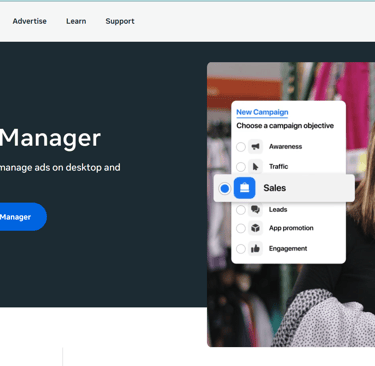Image resolution: width=375 pixels, height=366 pixels.
Task: Click 'manage ads on desktop and' text
Action: click(60, 167)
